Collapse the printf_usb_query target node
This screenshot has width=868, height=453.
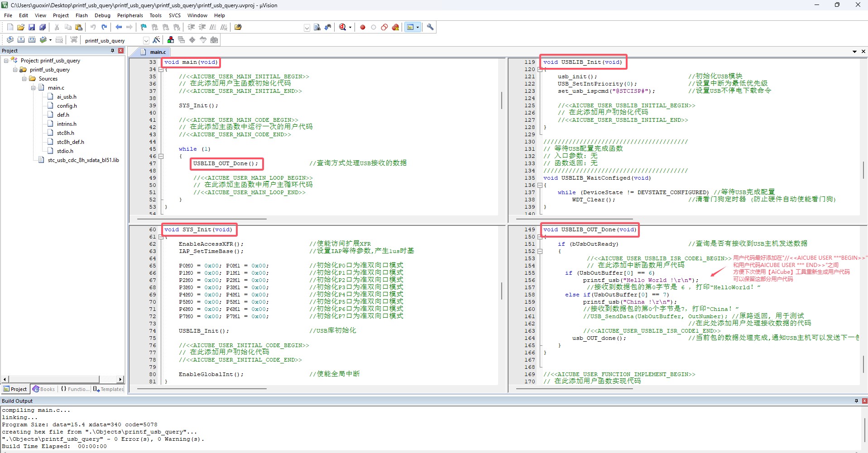coord(15,70)
